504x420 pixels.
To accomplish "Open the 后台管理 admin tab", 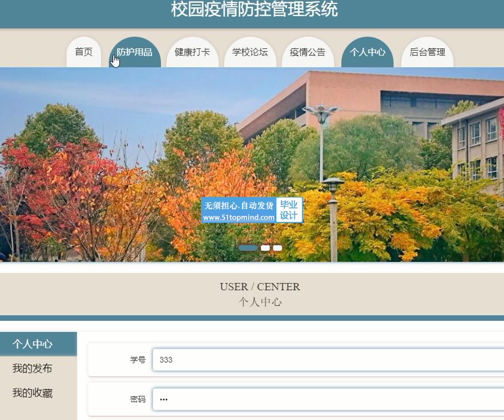I will tap(427, 52).
